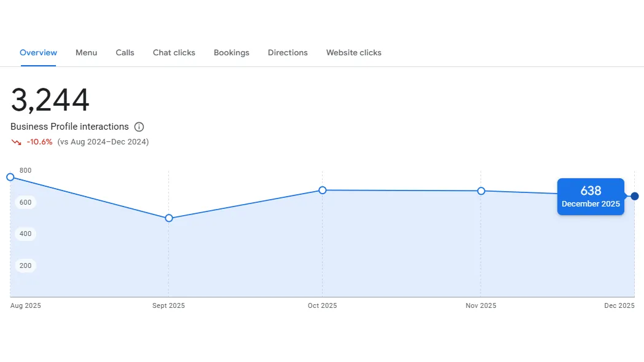The image size is (644, 362).
Task: Select the Sept 2025 data point marker
Action: pyautogui.click(x=169, y=218)
